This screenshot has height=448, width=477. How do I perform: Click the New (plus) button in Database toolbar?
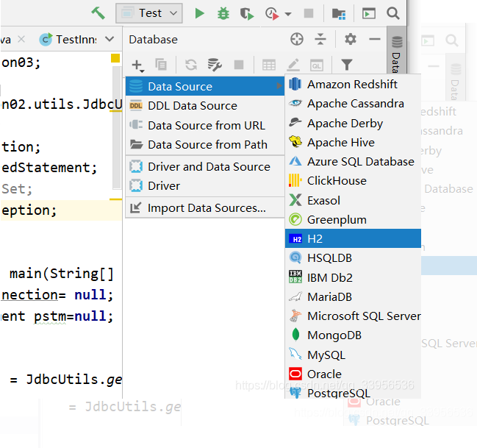[x=137, y=65]
